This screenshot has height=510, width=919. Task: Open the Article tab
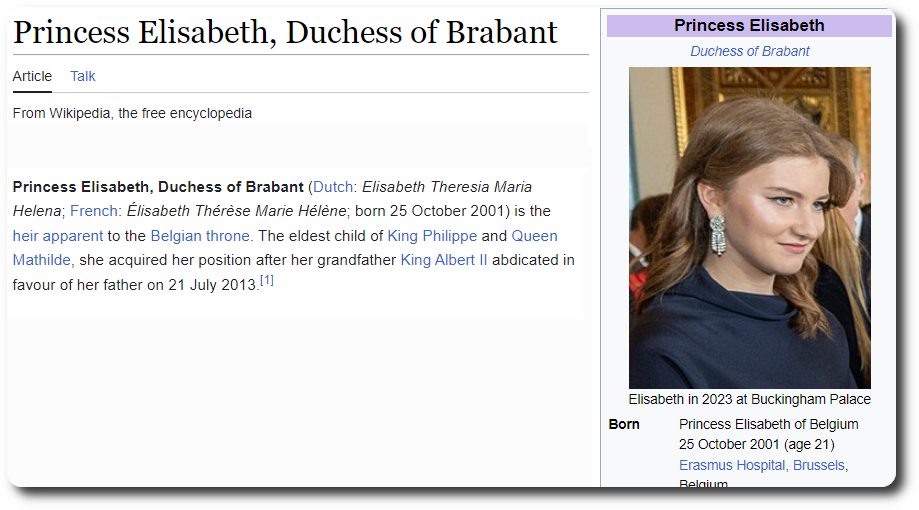point(32,76)
